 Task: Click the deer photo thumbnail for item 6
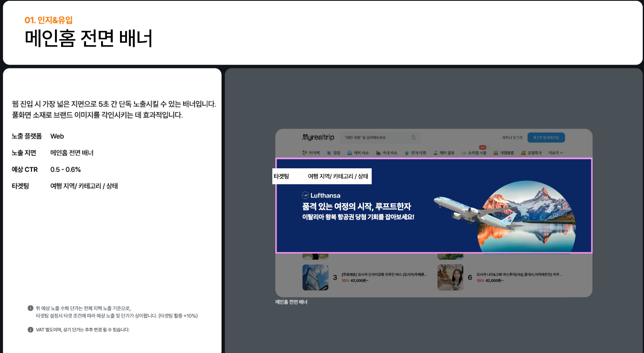click(x=450, y=277)
